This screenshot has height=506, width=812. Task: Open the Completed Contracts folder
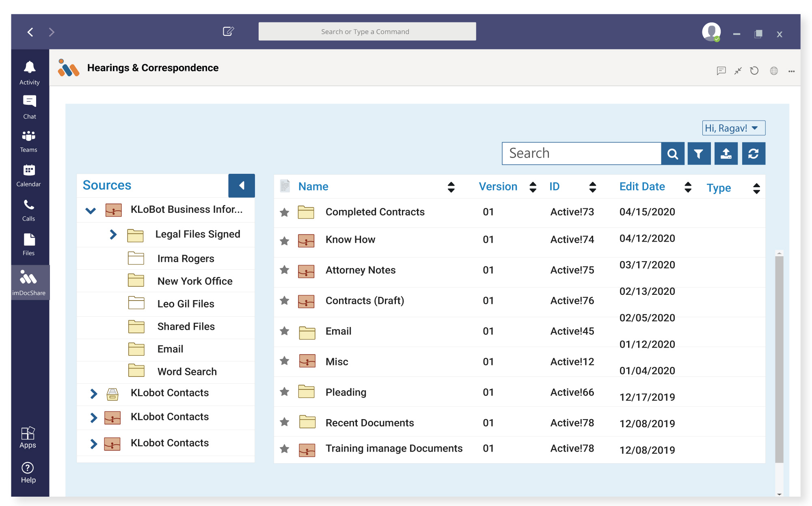click(x=375, y=212)
